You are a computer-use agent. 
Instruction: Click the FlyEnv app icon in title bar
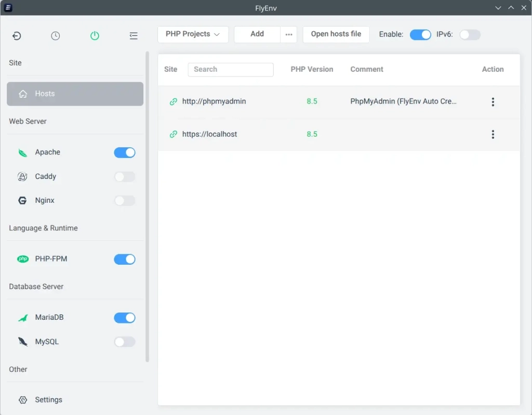[8, 7]
